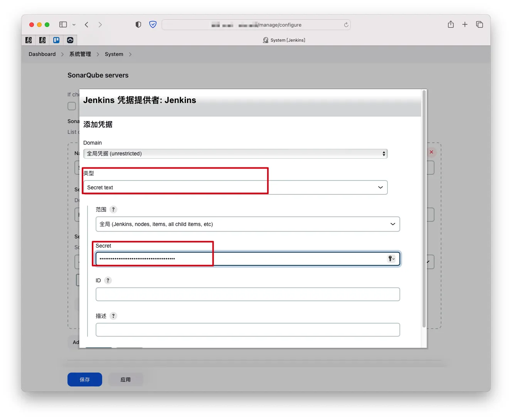Viewport: 512px width, 420px height.
Task: Click the ID input field
Action: [x=248, y=294]
